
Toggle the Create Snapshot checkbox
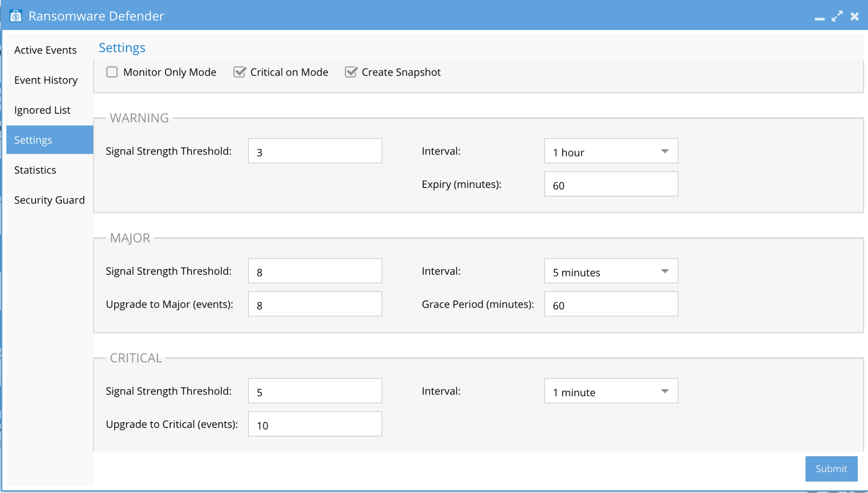coord(351,72)
